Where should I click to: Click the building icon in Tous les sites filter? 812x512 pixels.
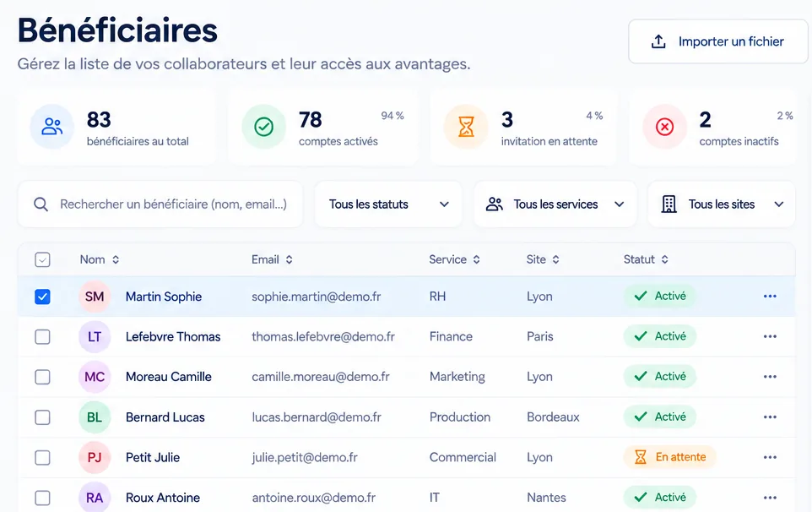(669, 204)
